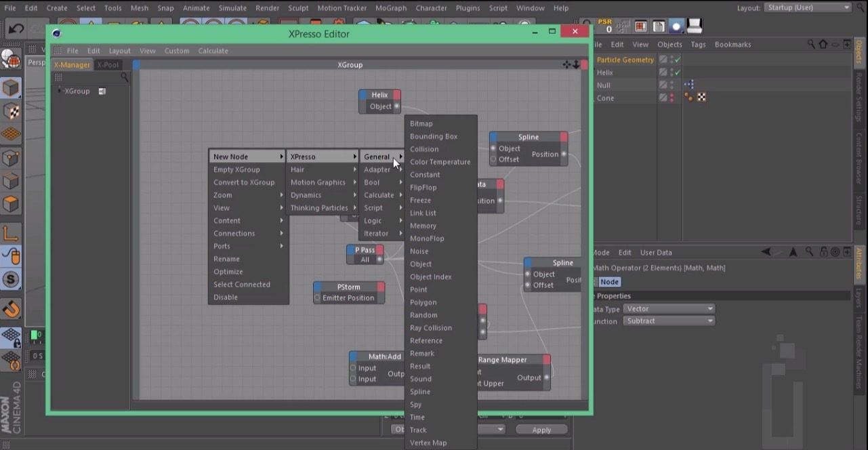Screen dimensions: 868x450
Task: Click the search magnifier in X-Manager panel
Action: coord(124,77)
